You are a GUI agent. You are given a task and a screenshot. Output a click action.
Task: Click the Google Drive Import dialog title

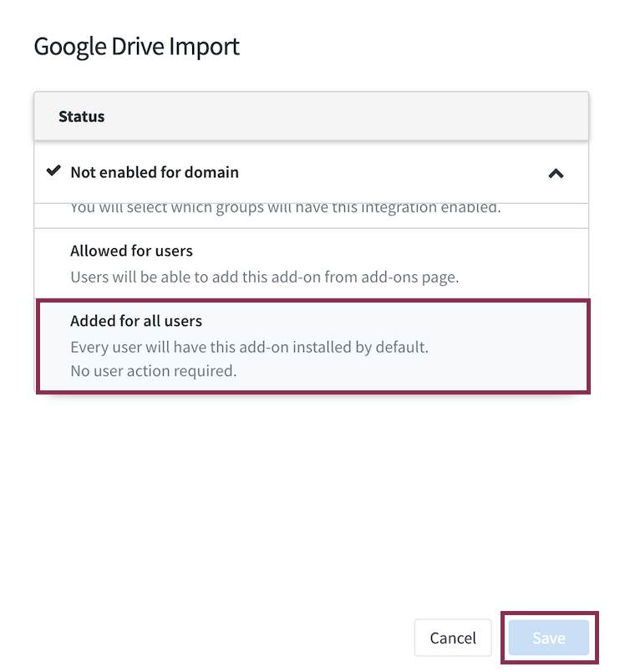coord(136,47)
